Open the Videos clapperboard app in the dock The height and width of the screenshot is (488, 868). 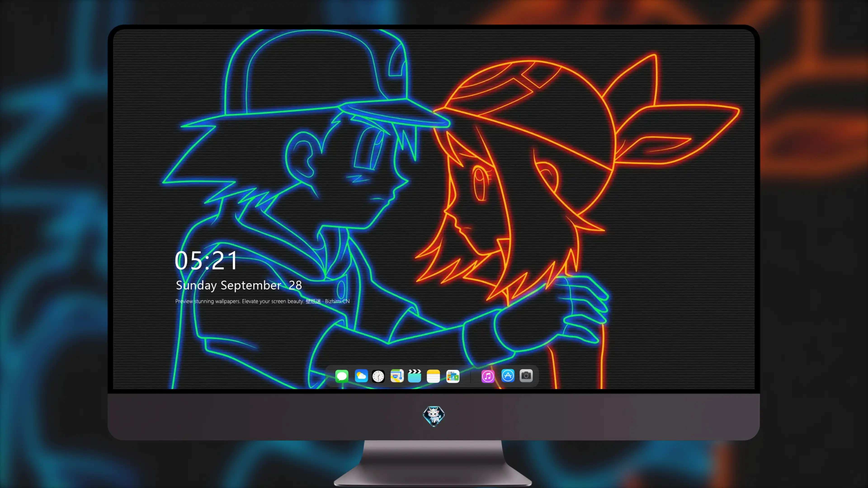pyautogui.click(x=415, y=376)
